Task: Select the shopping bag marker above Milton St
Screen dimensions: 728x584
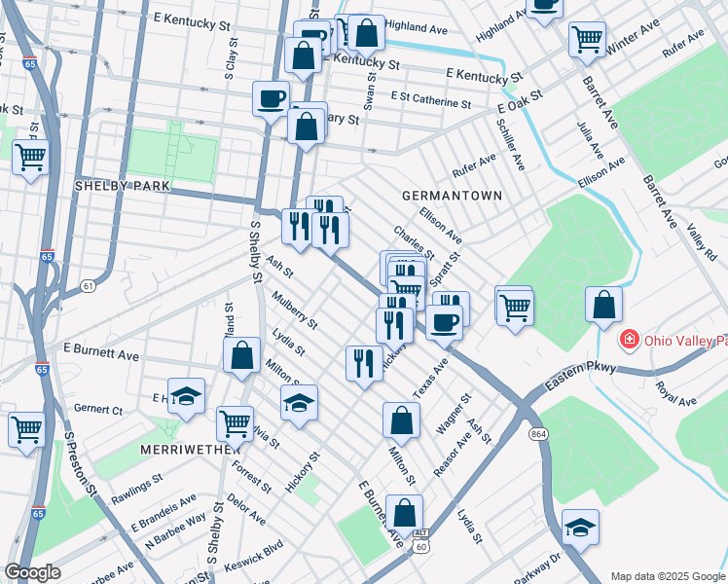Action: coord(402,423)
